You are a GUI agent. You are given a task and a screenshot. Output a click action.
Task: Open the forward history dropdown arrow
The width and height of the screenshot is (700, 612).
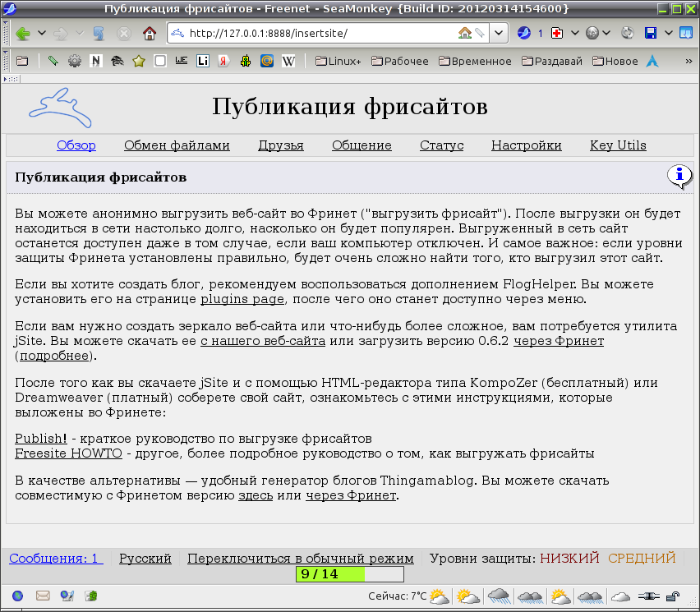[x=80, y=33]
